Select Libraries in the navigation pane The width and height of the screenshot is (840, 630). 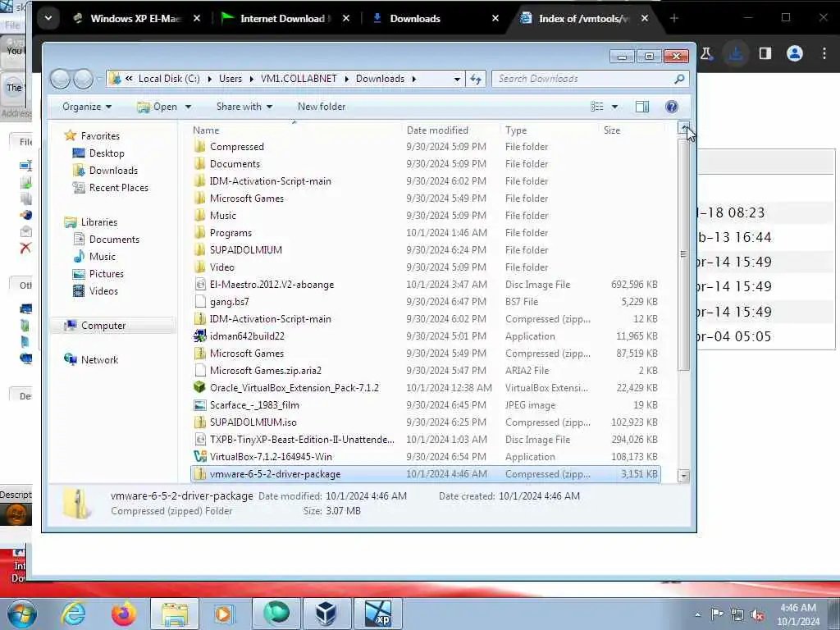pos(98,221)
